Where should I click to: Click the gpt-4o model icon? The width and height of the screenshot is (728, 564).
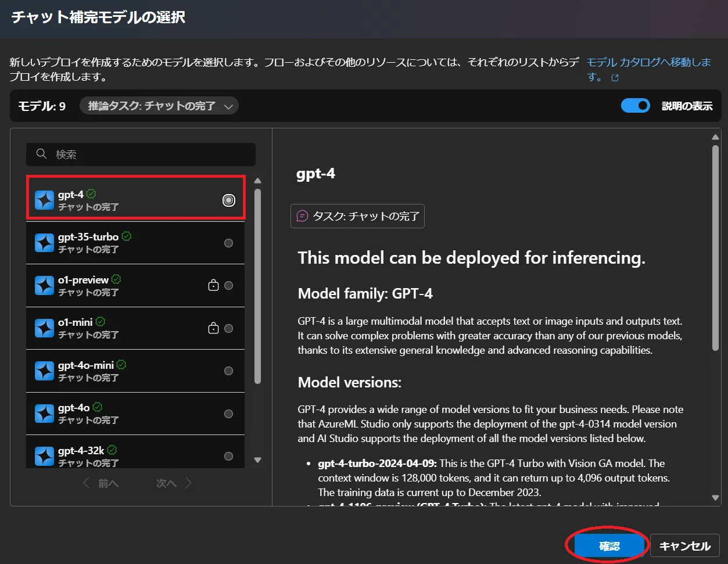[x=44, y=414]
